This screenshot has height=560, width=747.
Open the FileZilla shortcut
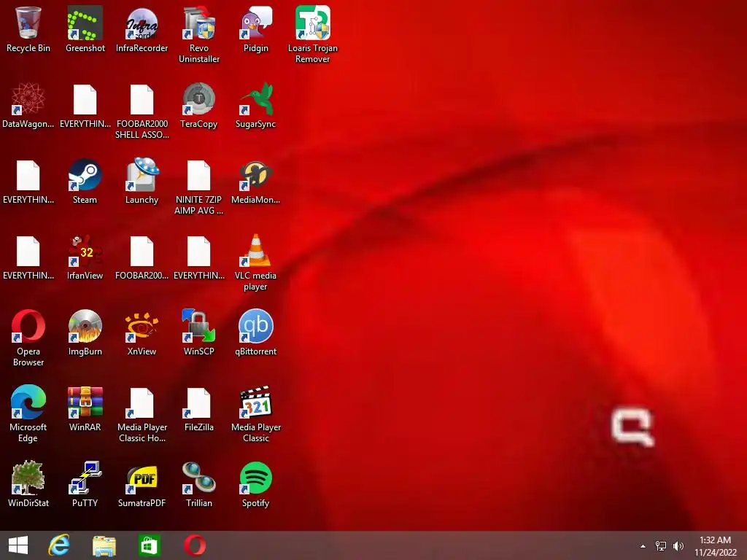pos(198,408)
